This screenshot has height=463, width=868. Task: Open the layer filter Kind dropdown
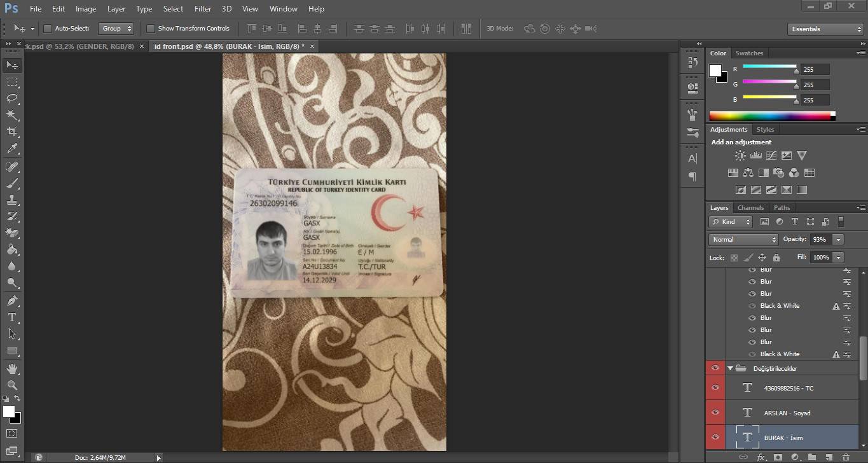(x=731, y=221)
